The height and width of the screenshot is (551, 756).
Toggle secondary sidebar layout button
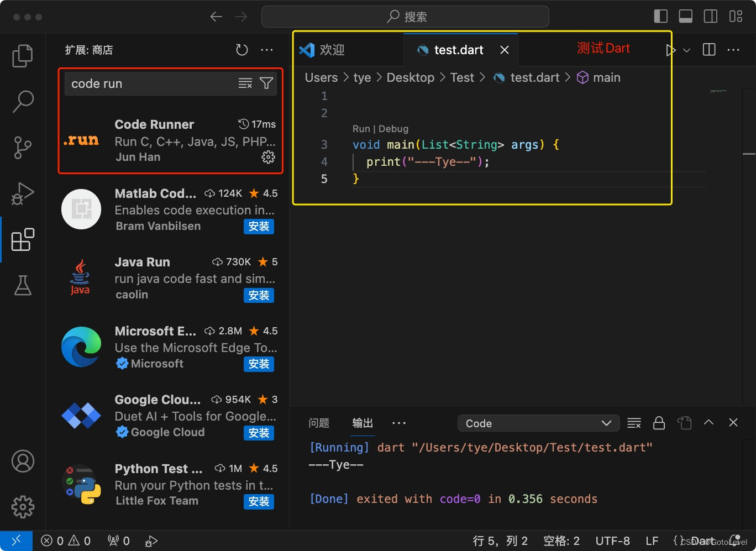(x=711, y=17)
